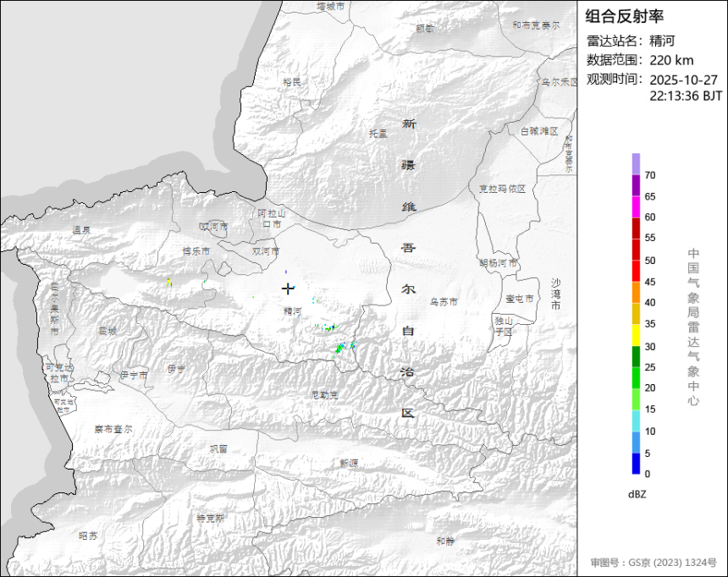
Task: Click the 新源 map label
Action: [x=349, y=464]
